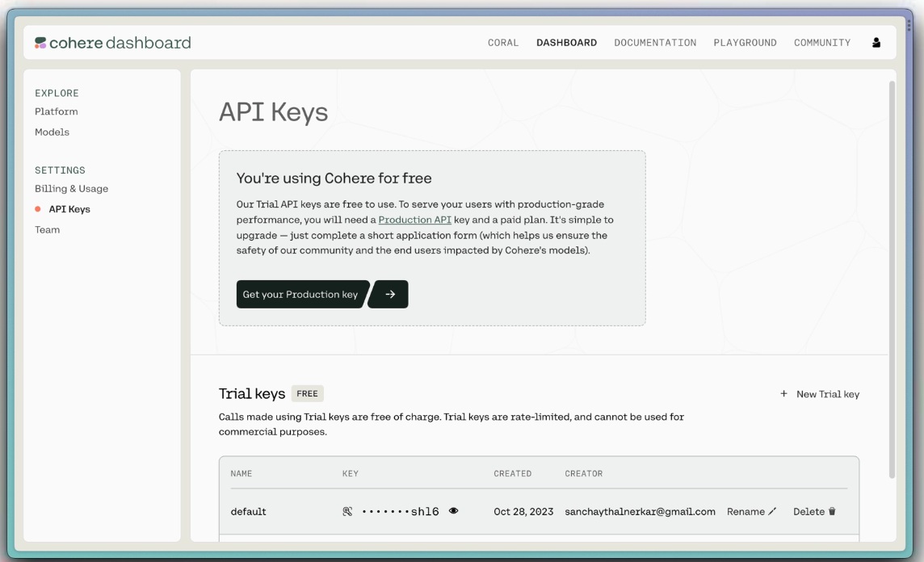Click the plus icon for New Trial key
This screenshot has width=924, height=562.
(783, 393)
